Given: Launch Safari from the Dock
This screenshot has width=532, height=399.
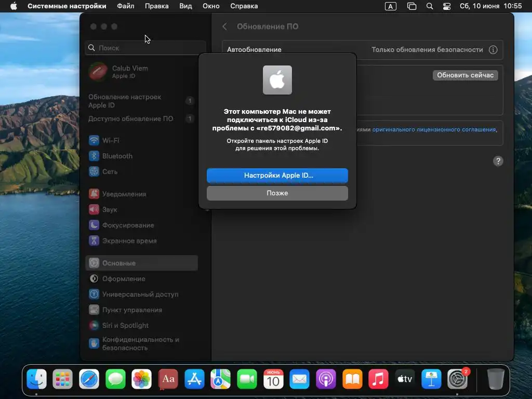Looking at the screenshot, I should (x=89, y=379).
